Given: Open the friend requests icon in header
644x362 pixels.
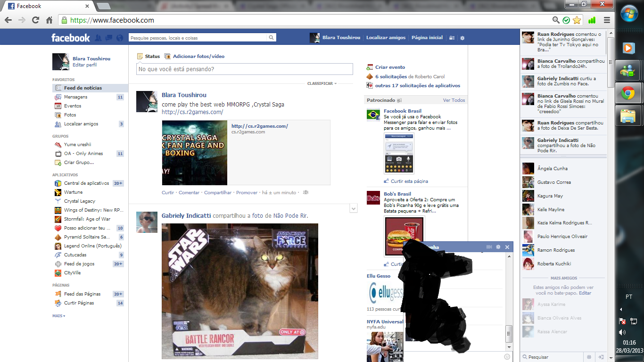Looking at the screenshot, I should point(98,38).
